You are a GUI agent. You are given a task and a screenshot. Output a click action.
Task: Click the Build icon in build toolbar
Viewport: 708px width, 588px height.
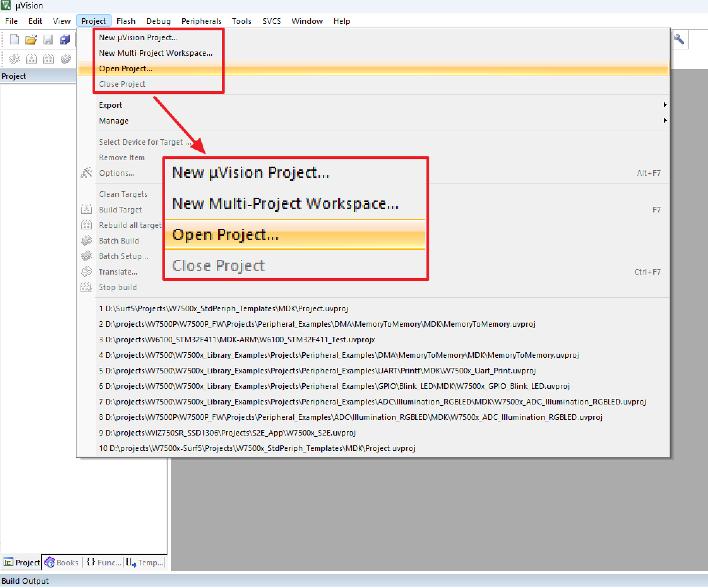31,59
